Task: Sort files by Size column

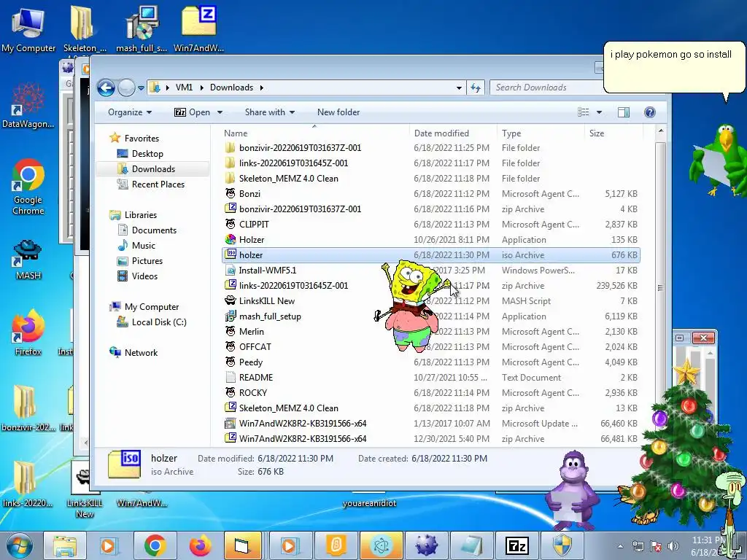Action: (x=614, y=133)
